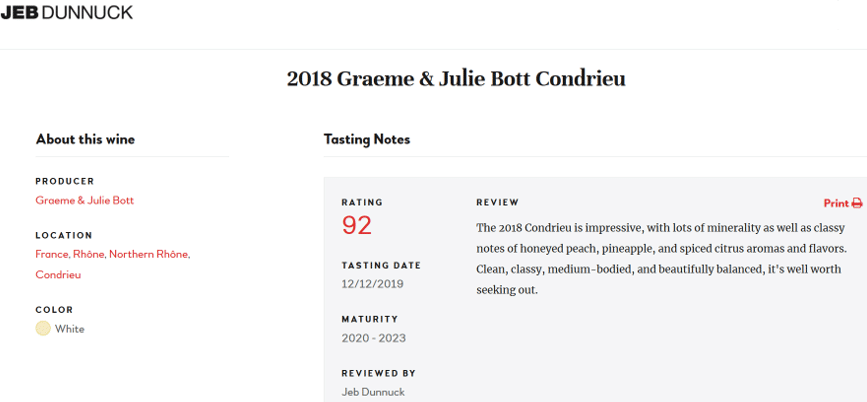Click the maturity range 2020 - 2023

tap(374, 338)
